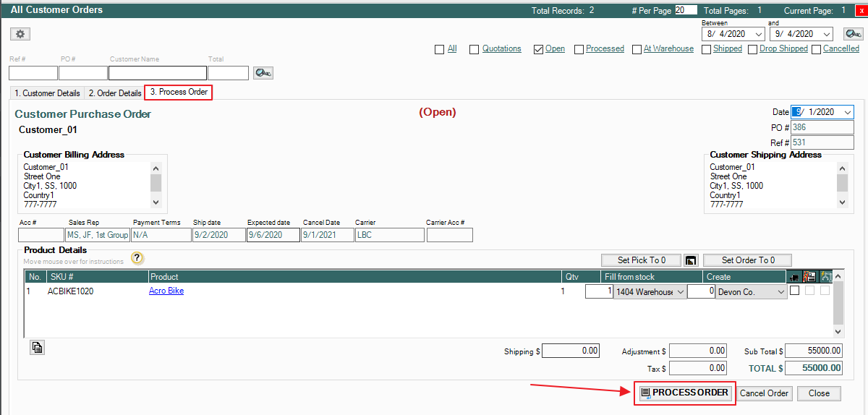The image size is (868, 415).
Task: Click the Customer Name search field
Action: tap(157, 73)
